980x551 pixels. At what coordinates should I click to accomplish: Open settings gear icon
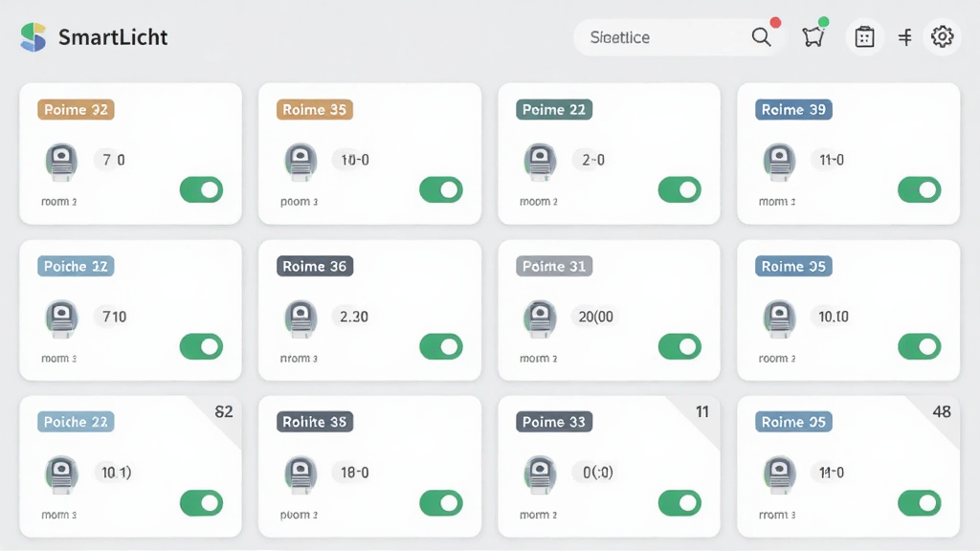tap(942, 37)
